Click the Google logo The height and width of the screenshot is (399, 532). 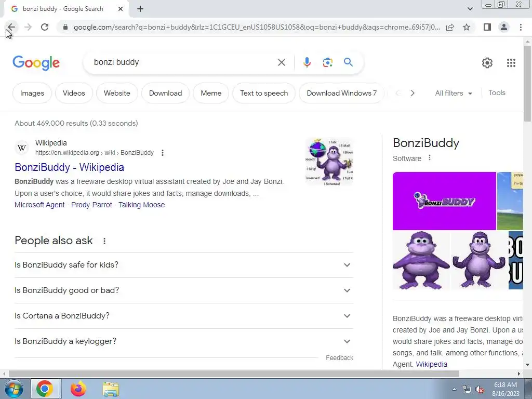coord(36,63)
